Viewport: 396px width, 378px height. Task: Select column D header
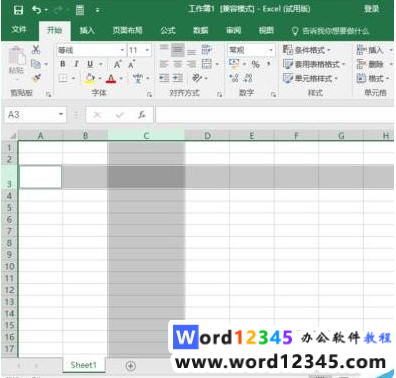click(207, 136)
